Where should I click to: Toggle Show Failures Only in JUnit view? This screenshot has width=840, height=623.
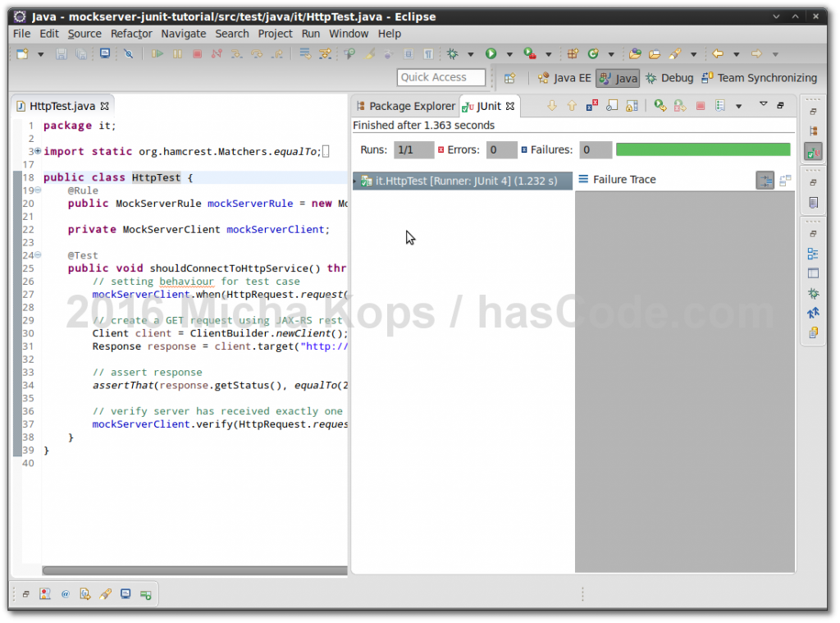click(x=591, y=106)
